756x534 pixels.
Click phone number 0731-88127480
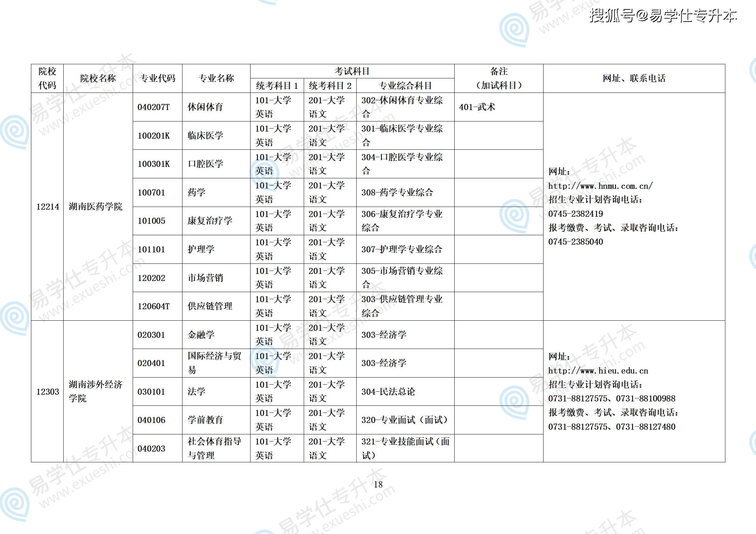[x=646, y=427]
